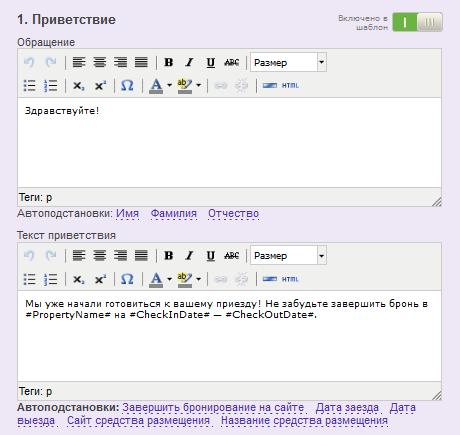Insert bullet list in Обращение editor

pyautogui.click(x=29, y=86)
